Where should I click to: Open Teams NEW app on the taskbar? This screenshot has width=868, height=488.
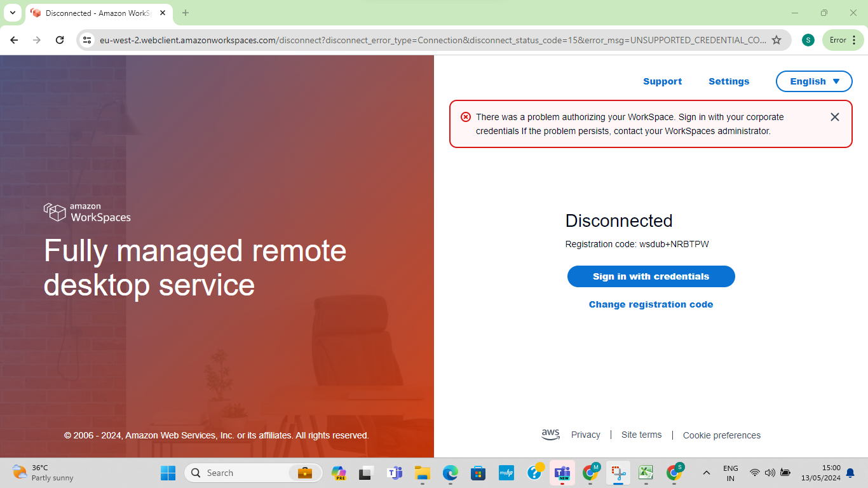562,473
